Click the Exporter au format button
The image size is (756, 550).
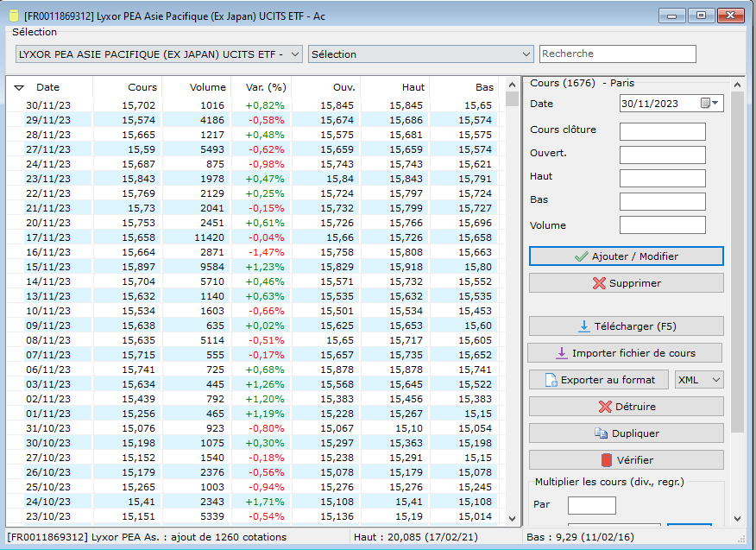(x=599, y=380)
